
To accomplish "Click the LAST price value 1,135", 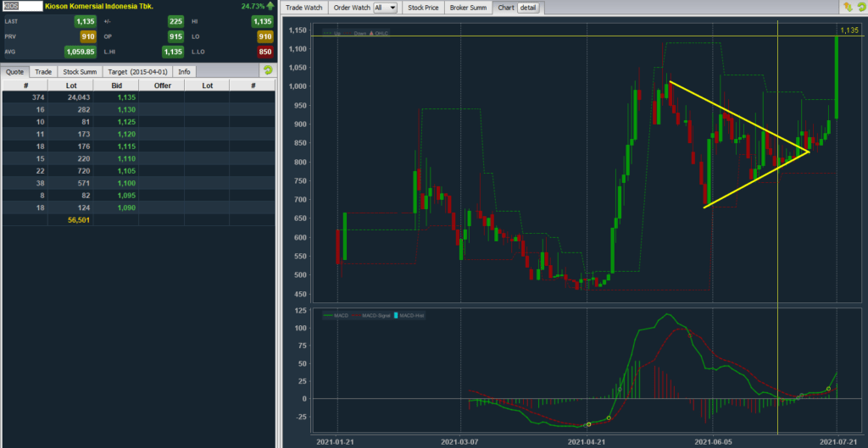I will [86, 21].
